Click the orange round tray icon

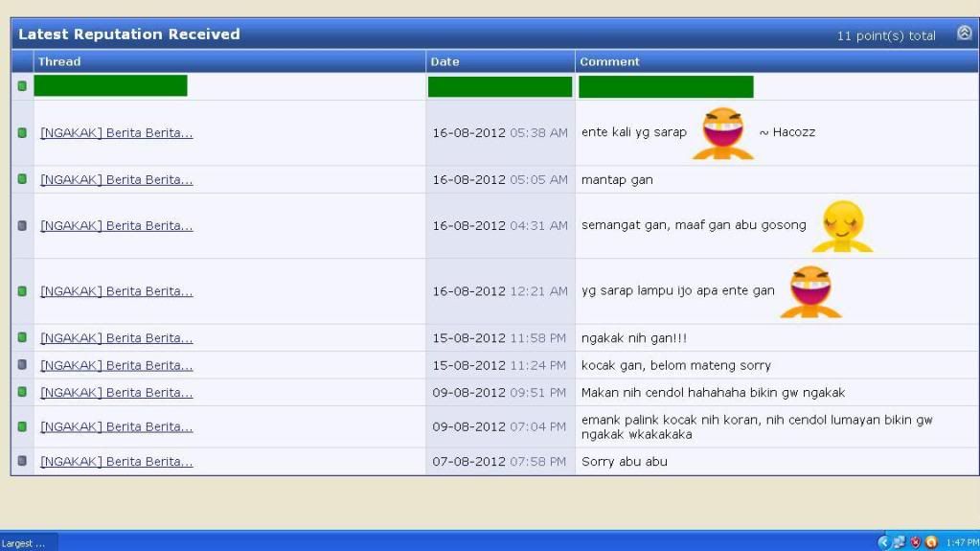tap(931, 542)
